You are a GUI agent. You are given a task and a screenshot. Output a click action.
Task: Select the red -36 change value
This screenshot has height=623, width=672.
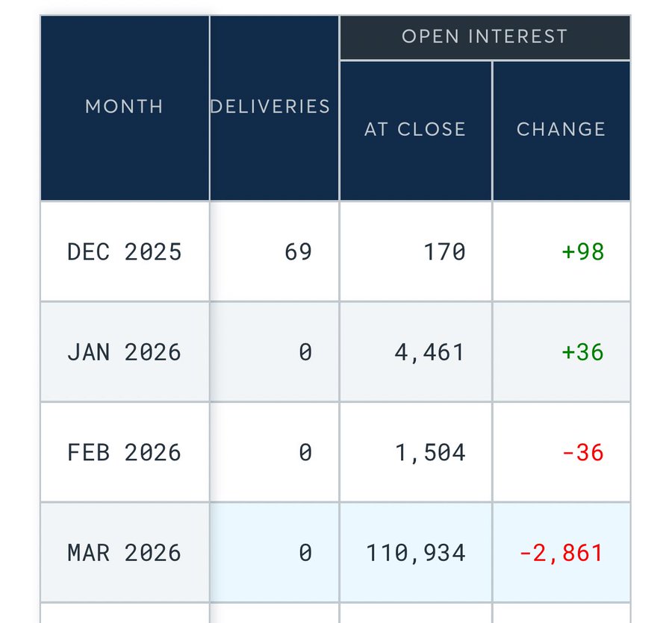point(582,453)
